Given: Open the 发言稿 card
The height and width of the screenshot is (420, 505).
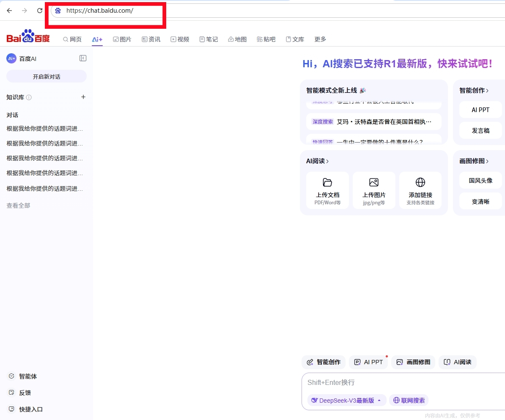Looking at the screenshot, I should pos(480,130).
